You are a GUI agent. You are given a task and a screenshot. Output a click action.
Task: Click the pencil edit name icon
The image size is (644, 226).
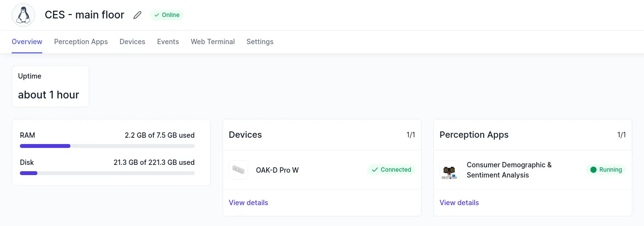point(137,15)
